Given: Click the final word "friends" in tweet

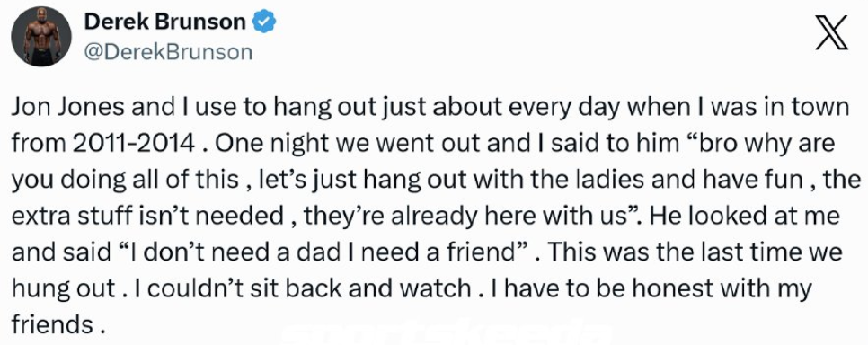Looking at the screenshot, I should (x=52, y=324).
